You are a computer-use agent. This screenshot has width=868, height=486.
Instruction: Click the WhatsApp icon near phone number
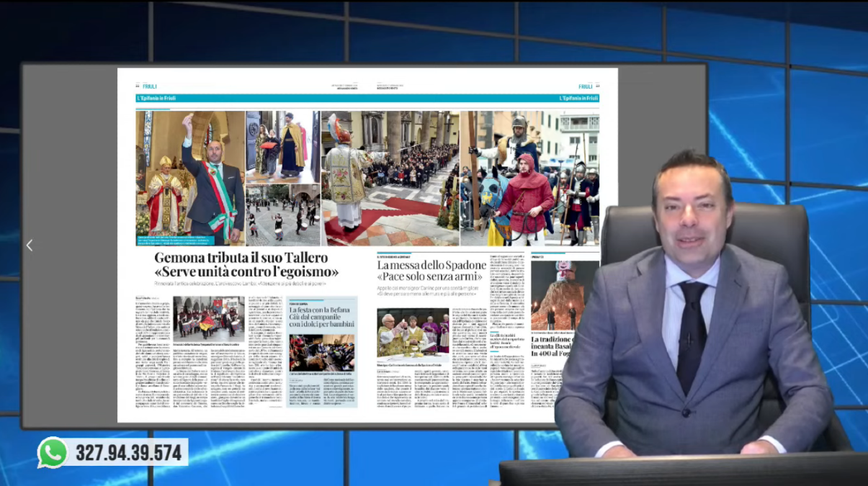52,453
